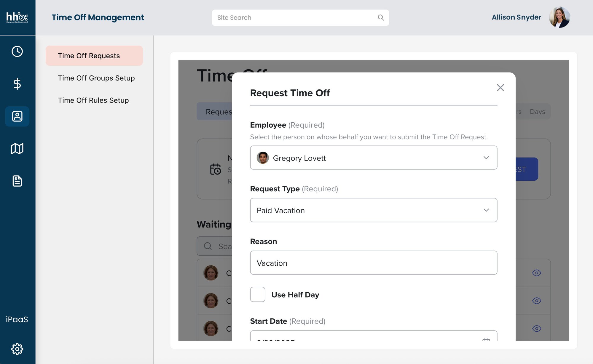Click into the Reason text field
Image resolution: width=593 pixels, height=364 pixels.
tap(373, 263)
